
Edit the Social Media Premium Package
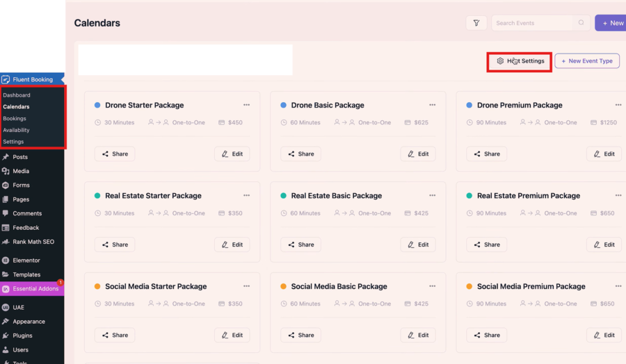coord(604,335)
